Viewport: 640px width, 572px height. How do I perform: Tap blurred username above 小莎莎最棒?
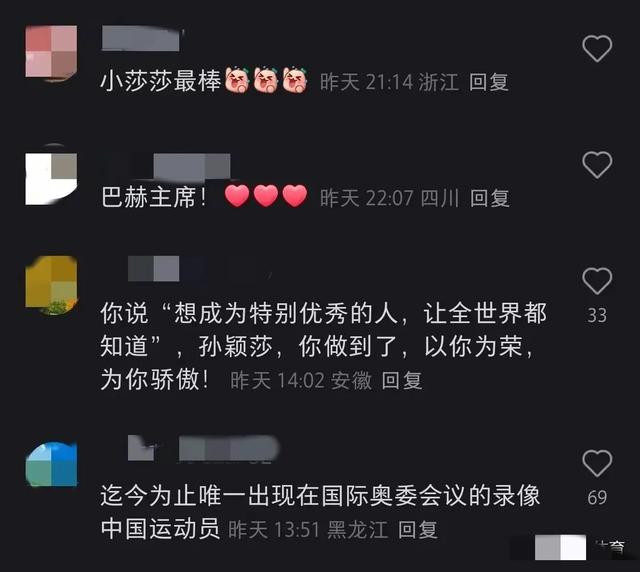point(140,38)
